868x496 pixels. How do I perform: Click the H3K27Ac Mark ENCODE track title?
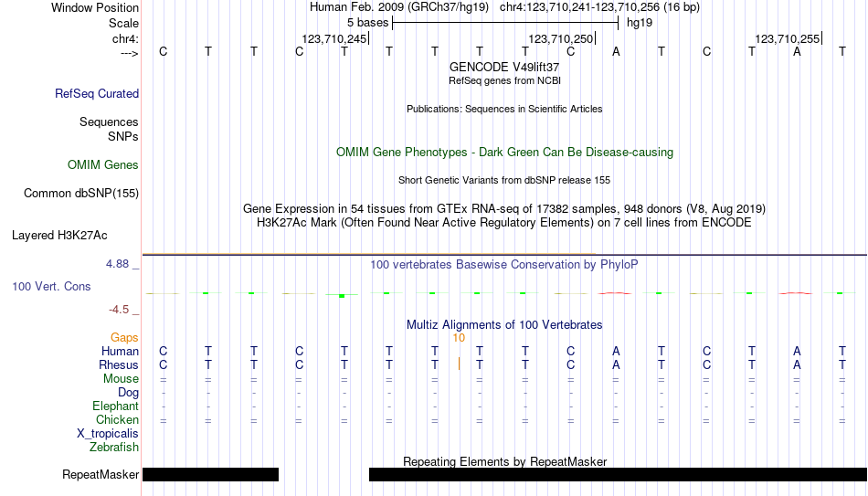504,223
